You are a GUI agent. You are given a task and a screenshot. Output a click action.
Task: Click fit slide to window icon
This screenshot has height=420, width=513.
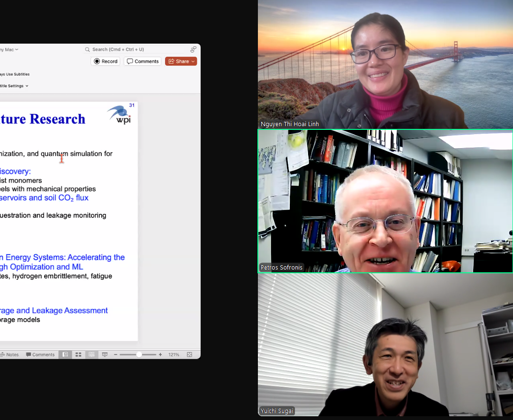click(x=189, y=355)
